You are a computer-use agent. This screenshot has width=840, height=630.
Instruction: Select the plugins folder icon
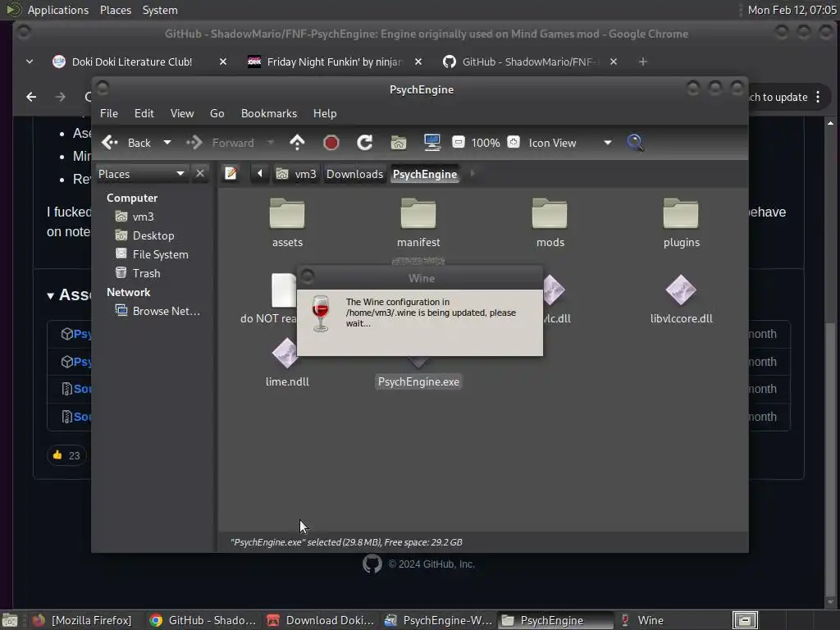681,213
